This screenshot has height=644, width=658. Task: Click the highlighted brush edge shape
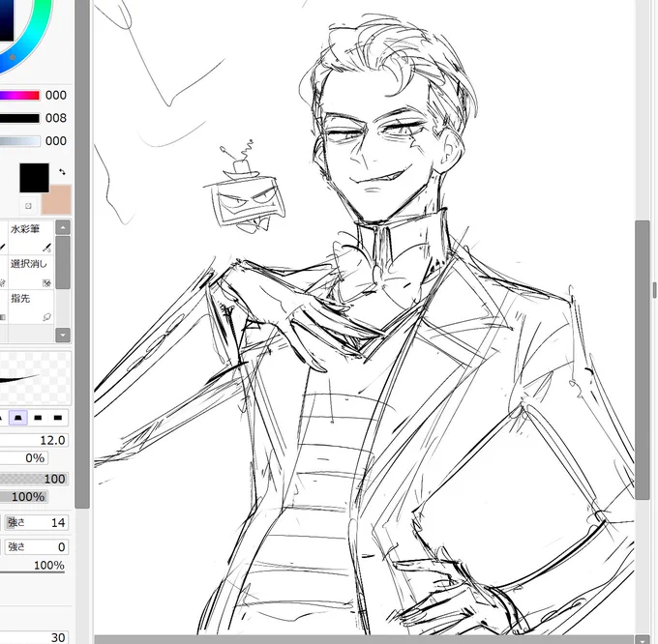click(17, 418)
